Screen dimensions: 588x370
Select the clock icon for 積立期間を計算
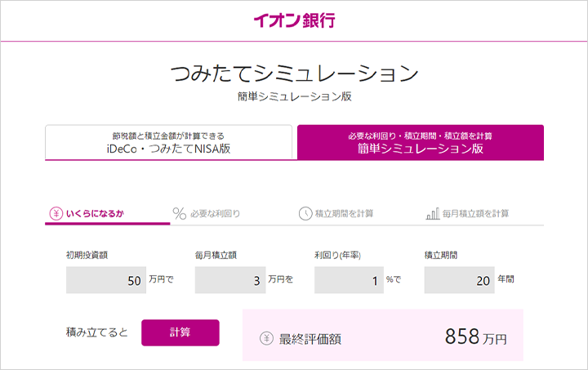tap(305, 214)
